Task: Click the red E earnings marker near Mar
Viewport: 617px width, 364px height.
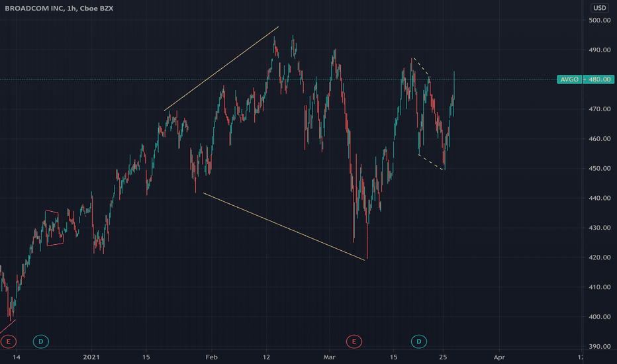Action: click(354, 341)
